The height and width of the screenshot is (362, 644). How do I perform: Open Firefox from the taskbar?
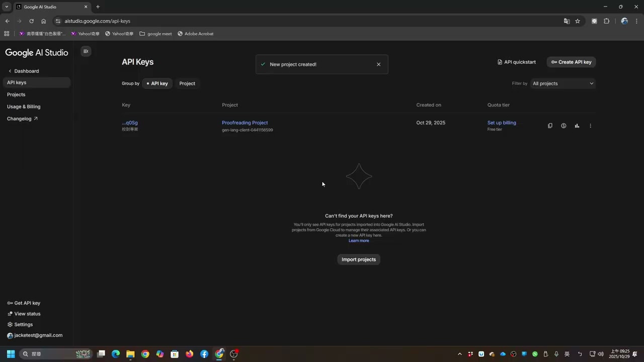tap(189, 354)
